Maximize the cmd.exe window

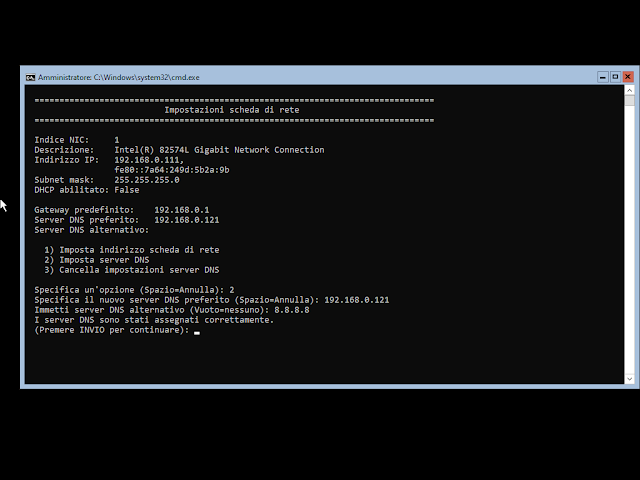pos(615,77)
